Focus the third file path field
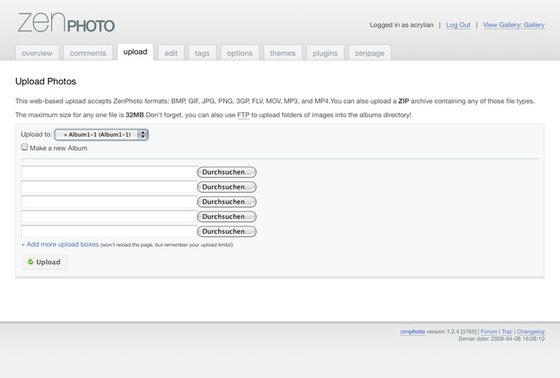Image resolution: width=560 pixels, height=378 pixels. (x=109, y=202)
